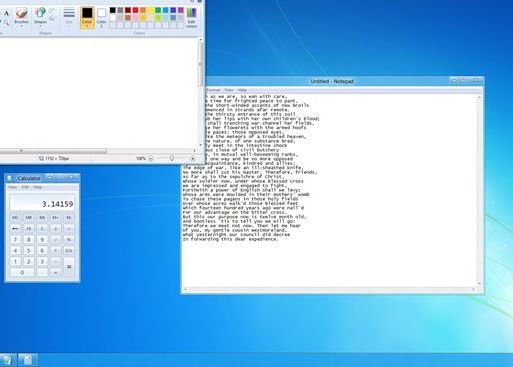
Task: Pick the bright red swatch in Paint palette
Action: click(x=135, y=11)
